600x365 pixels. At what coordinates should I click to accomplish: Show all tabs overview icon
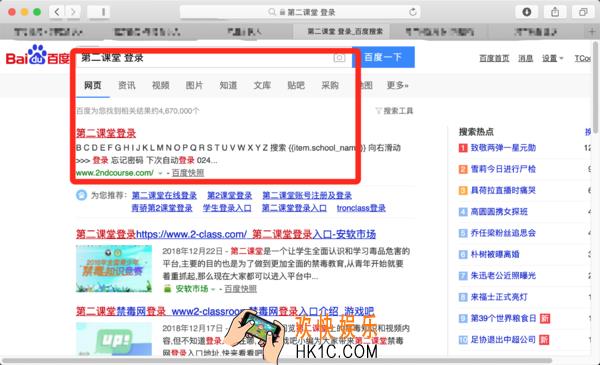pos(583,12)
